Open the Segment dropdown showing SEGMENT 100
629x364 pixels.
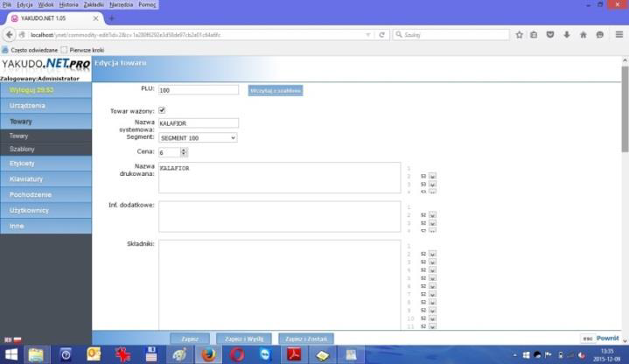click(x=198, y=137)
